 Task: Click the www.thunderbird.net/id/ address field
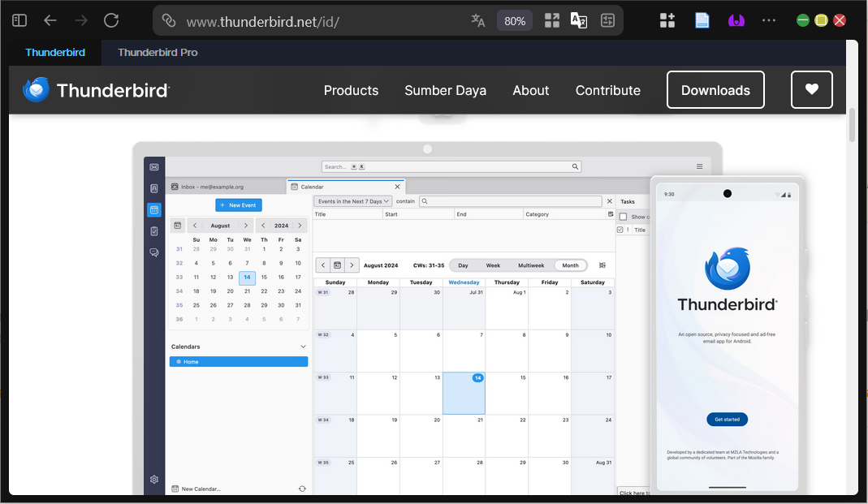262,22
